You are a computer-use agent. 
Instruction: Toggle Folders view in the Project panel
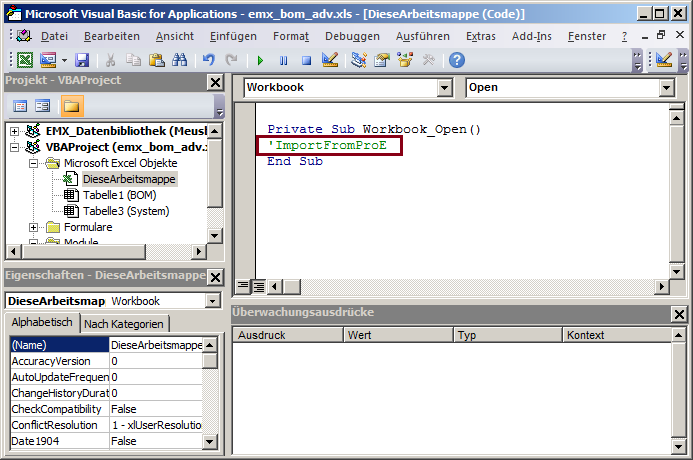pyautogui.click(x=71, y=106)
